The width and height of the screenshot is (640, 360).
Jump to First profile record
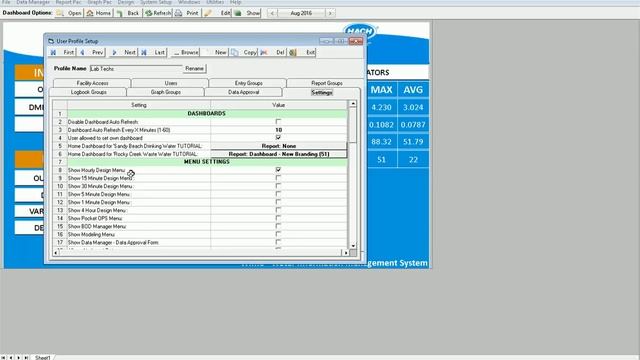63,52
